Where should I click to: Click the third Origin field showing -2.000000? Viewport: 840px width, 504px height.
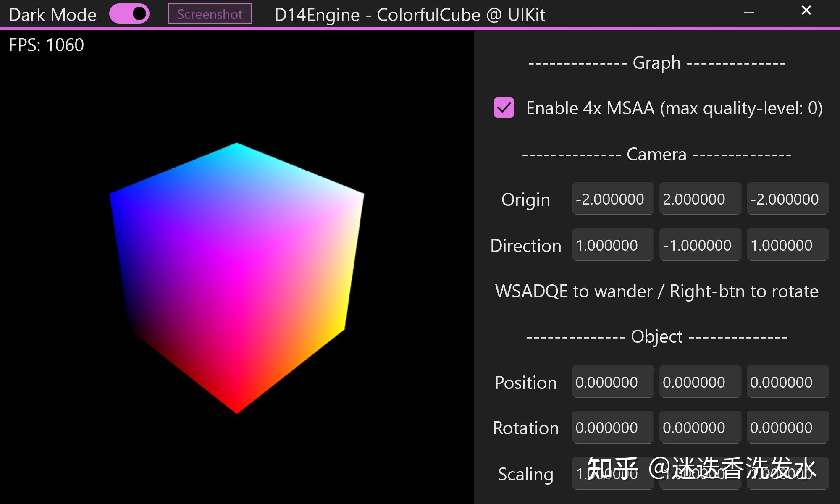787,199
